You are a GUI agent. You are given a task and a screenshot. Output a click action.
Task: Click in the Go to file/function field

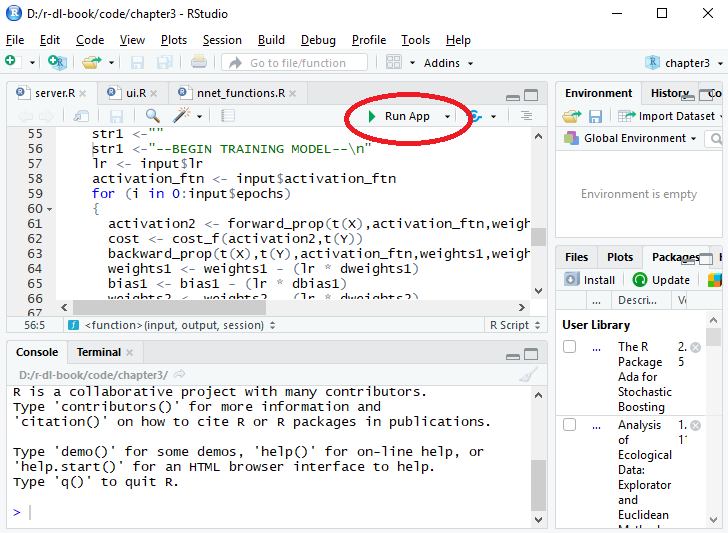pyautogui.click(x=296, y=63)
